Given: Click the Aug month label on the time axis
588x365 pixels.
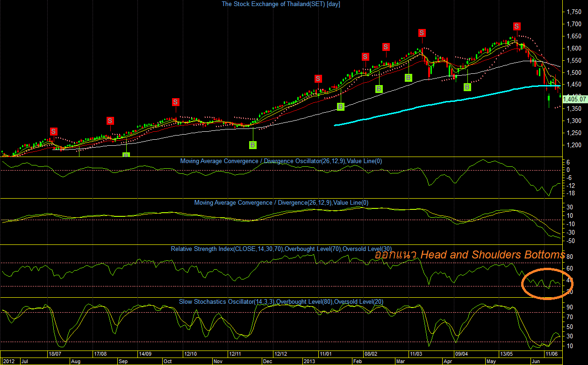Looking at the screenshot, I should coord(75,361).
